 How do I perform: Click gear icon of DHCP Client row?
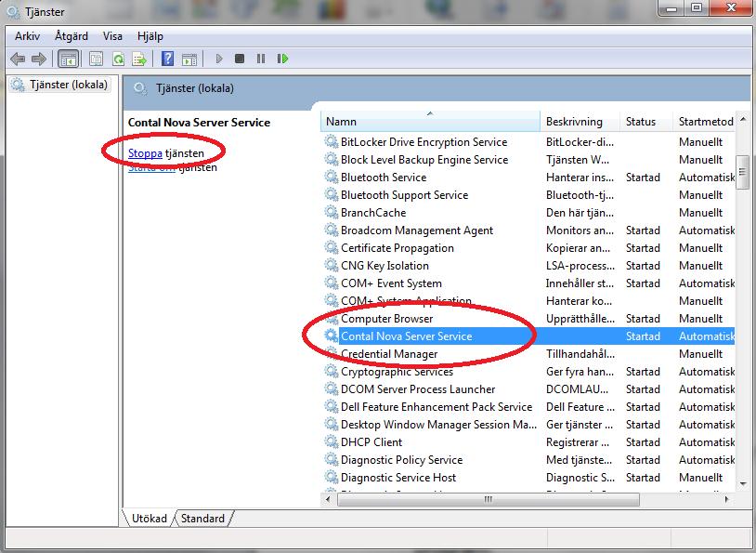click(x=332, y=442)
